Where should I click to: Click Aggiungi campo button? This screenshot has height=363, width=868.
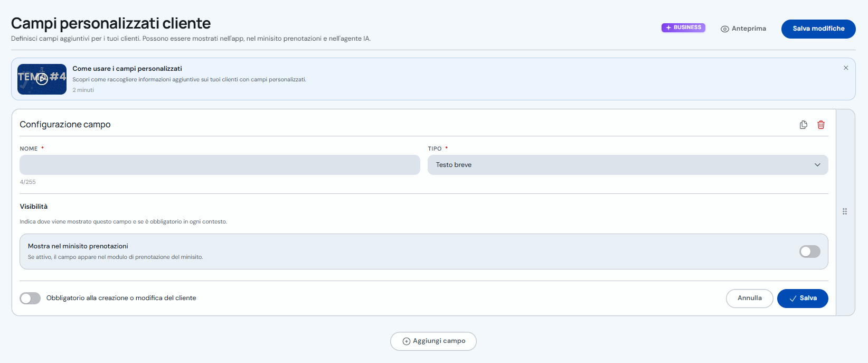click(433, 341)
